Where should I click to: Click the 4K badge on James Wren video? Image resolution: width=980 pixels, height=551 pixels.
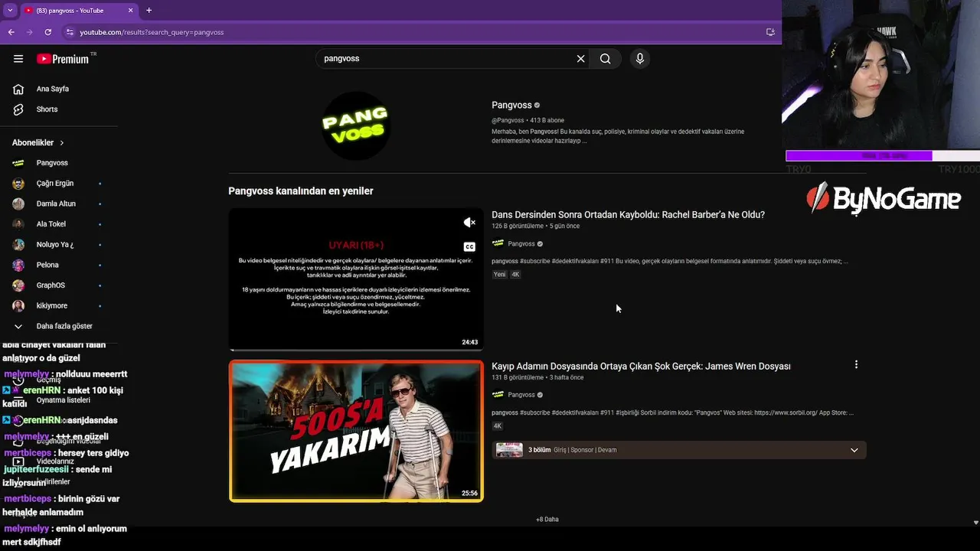point(498,426)
